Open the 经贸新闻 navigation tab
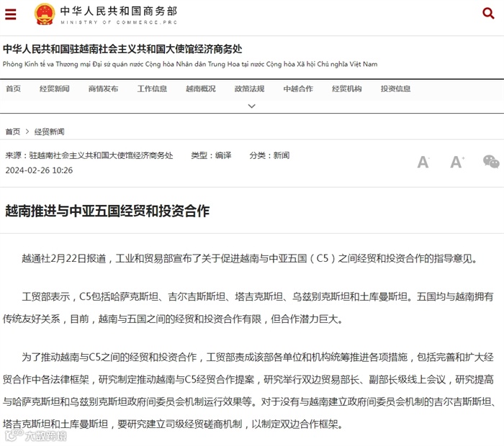The image size is (504, 446). (54, 89)
